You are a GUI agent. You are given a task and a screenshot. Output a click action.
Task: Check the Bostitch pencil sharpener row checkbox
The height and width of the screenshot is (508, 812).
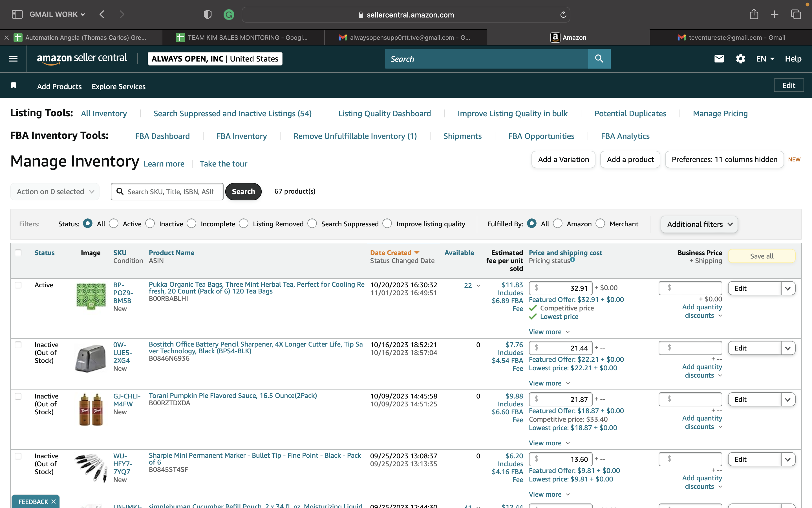tap(18, 345)
